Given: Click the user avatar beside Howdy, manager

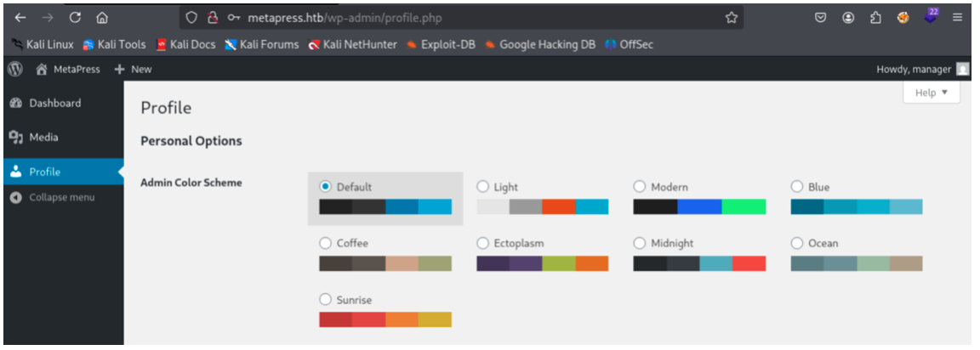Looking at the screenshot, I should click(962, 70).
